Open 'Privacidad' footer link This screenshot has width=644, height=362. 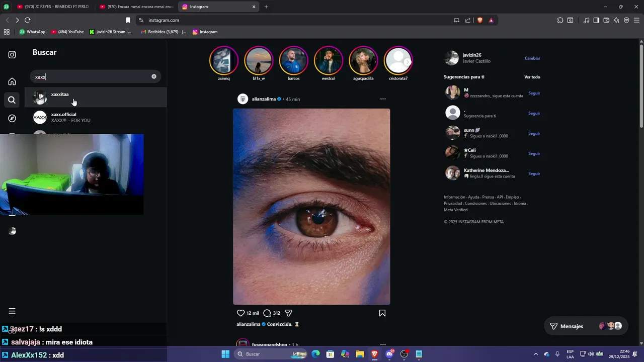tap(453, 204)
